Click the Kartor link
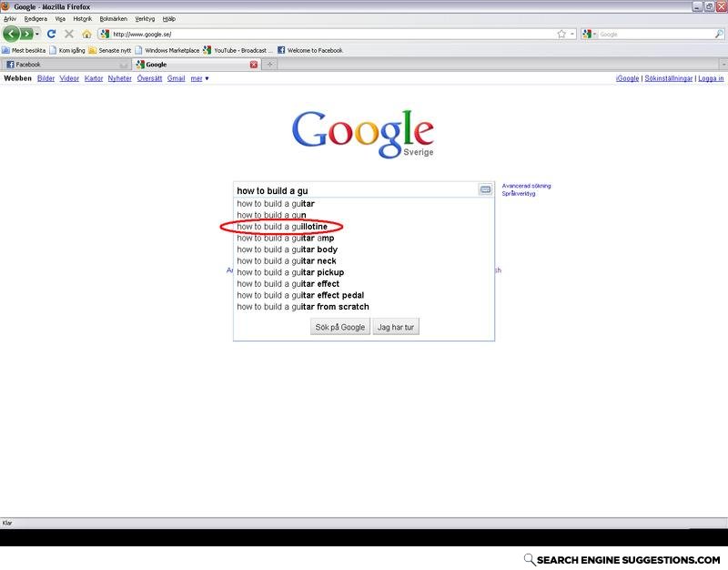 94,78
